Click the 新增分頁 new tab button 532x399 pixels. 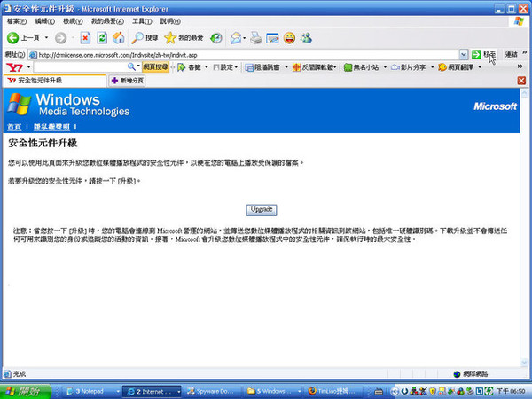127,81
